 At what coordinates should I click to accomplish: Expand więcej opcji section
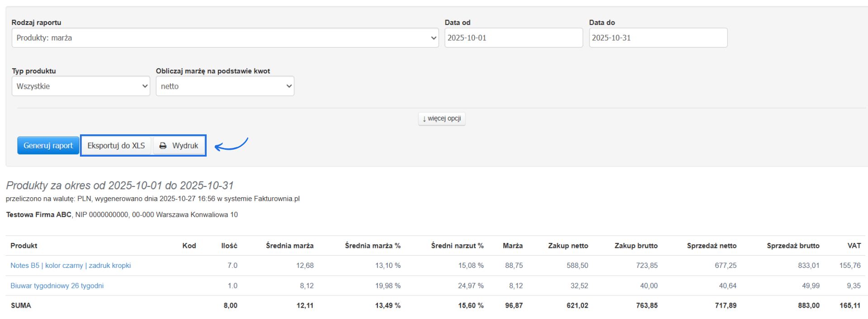click(442, 119)
